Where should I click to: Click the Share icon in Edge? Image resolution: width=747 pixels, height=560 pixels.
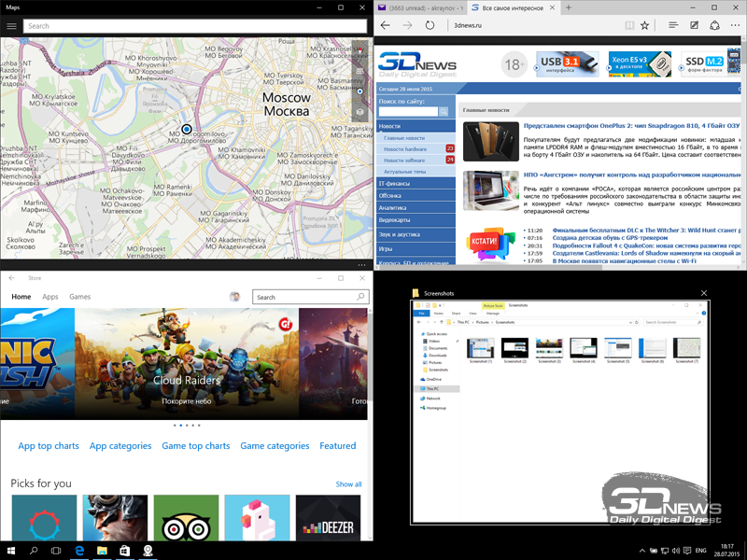pyautogui.click(x=714, y=25)
